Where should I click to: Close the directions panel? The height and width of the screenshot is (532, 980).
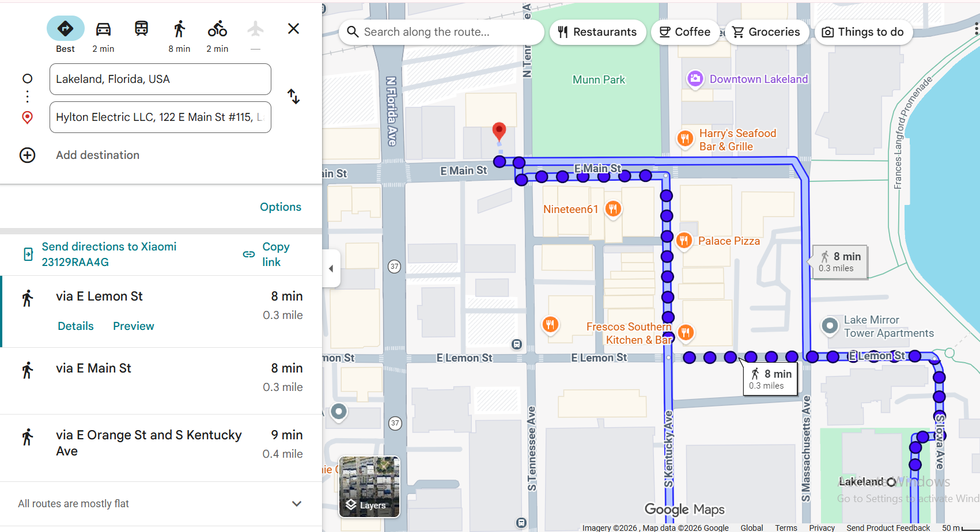(293, 28)
